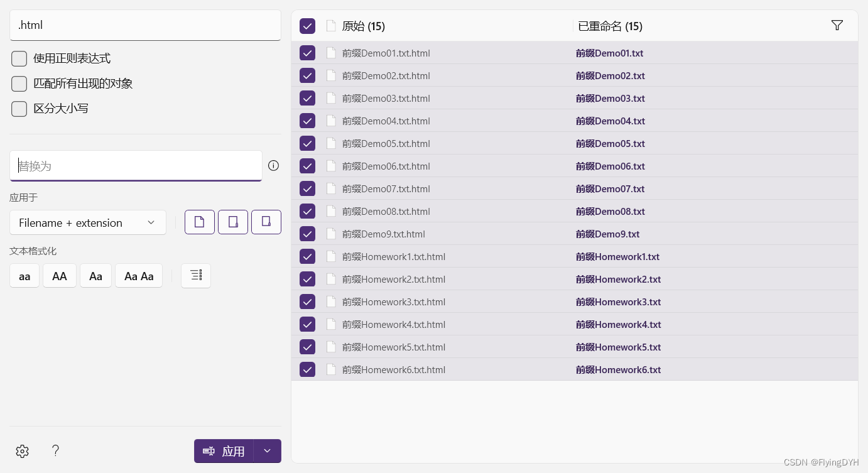Click file icon of 前缀Homework2.txt.html
This screenshot has height=473, width=868.
[331, 280]
